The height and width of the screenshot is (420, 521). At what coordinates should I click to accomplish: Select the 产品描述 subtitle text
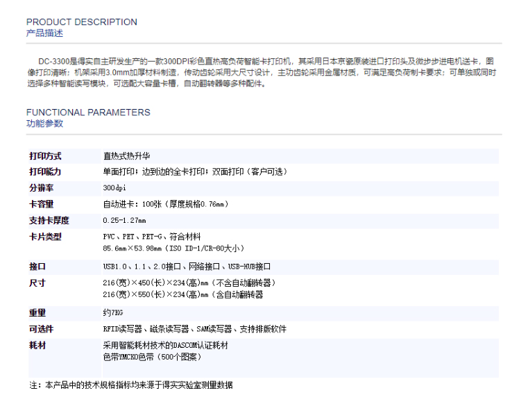(44, 33)
